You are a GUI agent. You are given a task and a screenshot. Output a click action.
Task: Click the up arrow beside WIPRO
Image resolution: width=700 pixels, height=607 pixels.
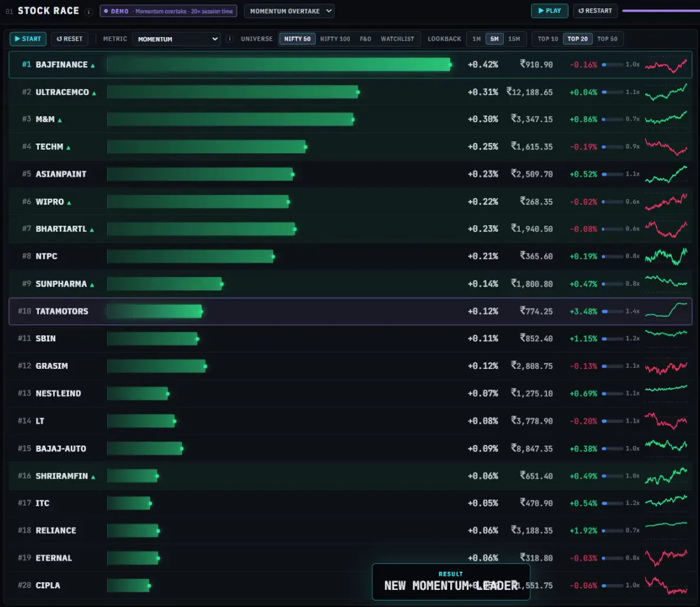69,203
